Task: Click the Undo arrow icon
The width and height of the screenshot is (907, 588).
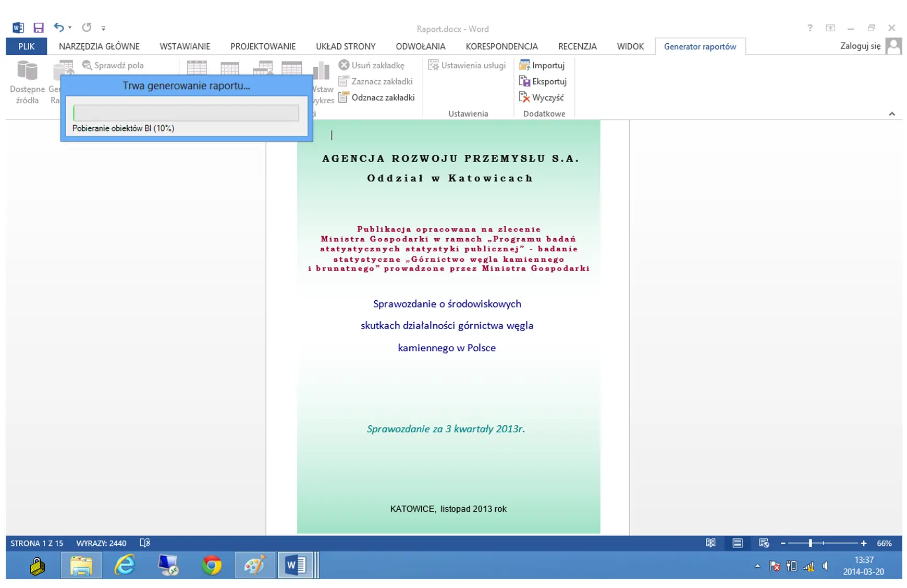Action: click(59, 27)
